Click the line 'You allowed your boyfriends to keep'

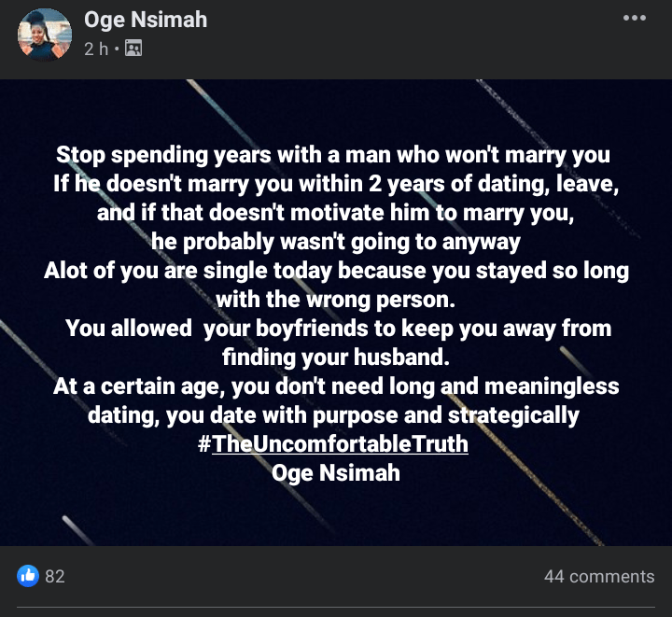(x=339, y=329)
